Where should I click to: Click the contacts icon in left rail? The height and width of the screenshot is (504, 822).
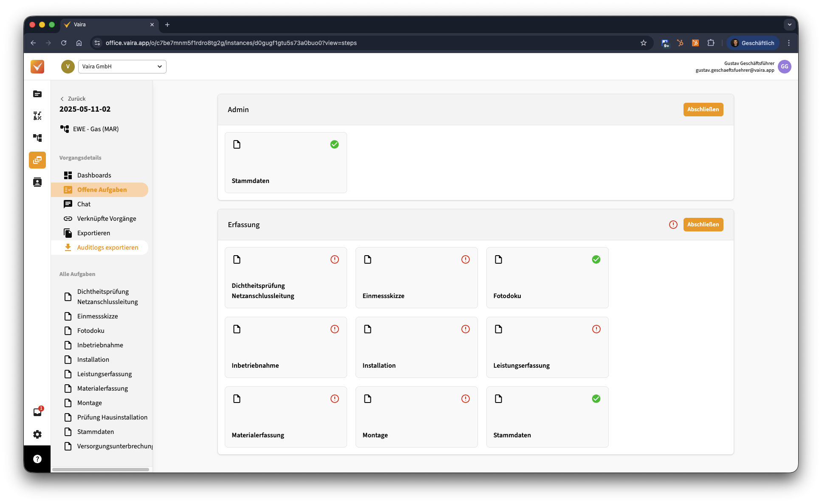(37, 182)
